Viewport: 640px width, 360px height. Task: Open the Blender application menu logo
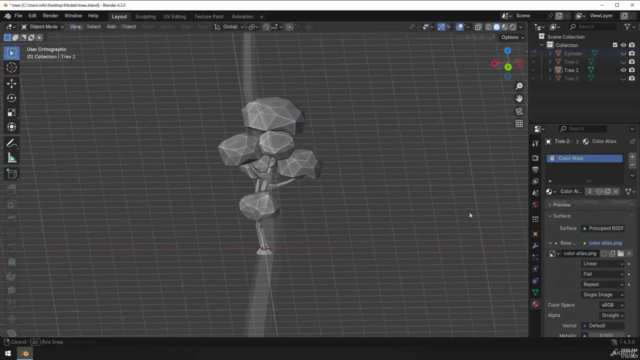point(7,16)
